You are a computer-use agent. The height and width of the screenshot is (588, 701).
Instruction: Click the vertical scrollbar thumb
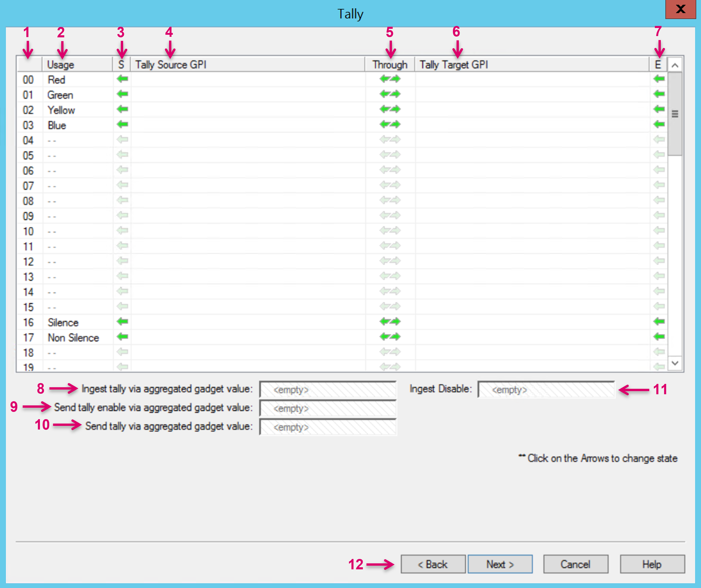coord(675,114)
